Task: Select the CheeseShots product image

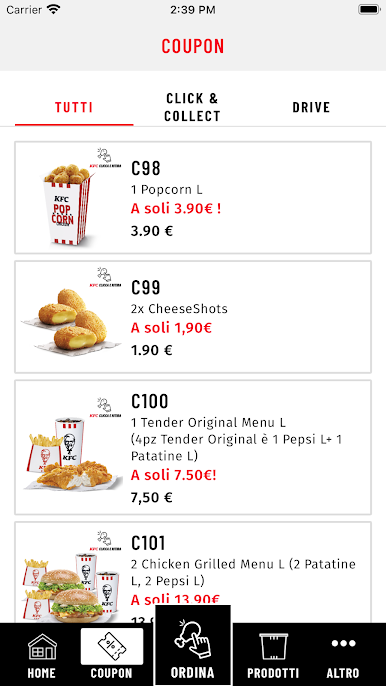Action: click(x=71, y=322)
